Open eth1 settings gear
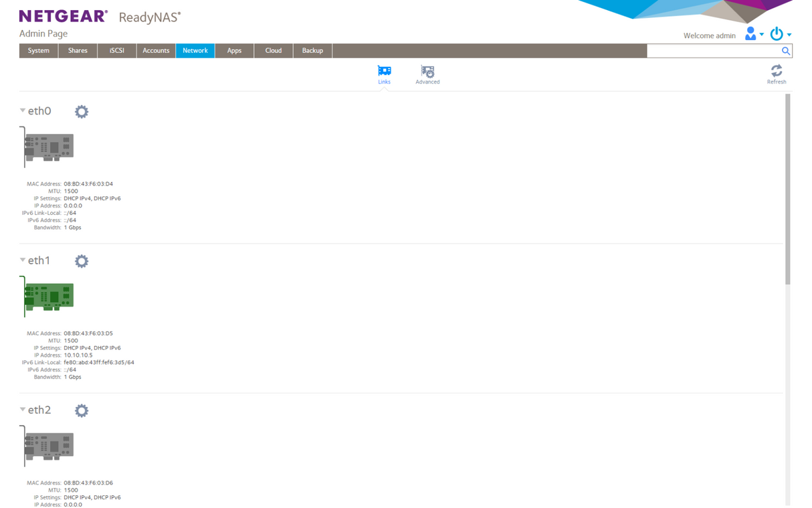Screen dimensions: 812x508 (82, 261)
